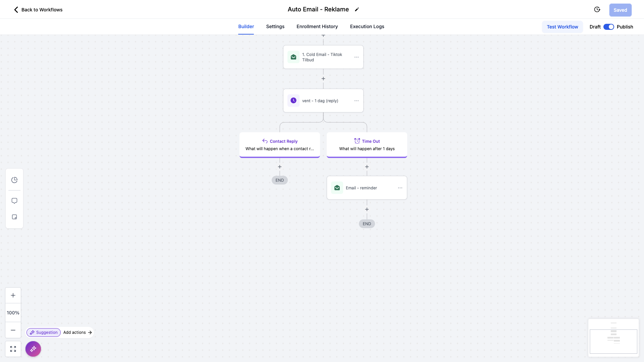Open version history clock icon
644x362 pixels.
tap(597, 10)
